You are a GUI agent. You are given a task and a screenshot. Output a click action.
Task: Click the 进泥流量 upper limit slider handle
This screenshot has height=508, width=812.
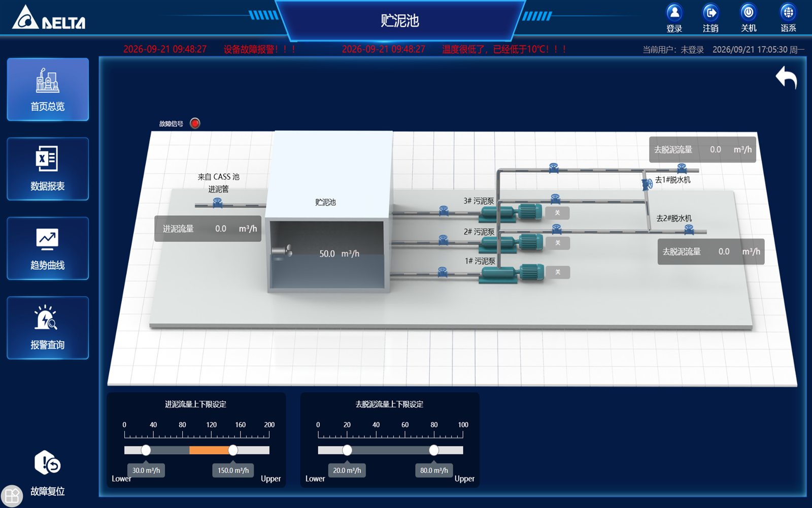pyautogui.click(x=233, y=450)
